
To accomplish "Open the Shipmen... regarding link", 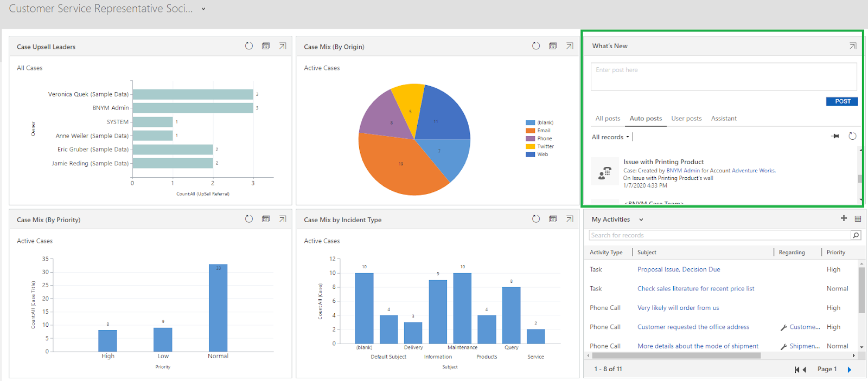I will coord(805,346).
